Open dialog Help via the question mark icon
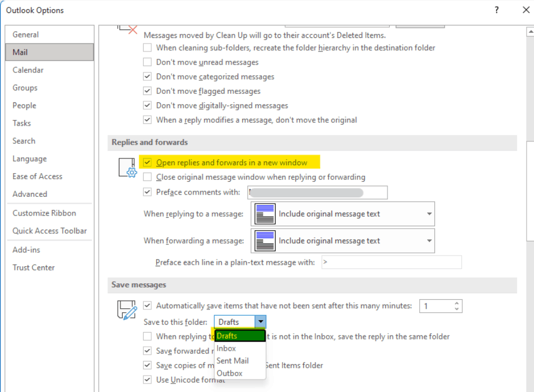This screenshot has width=534, height=392. point(496,10)
